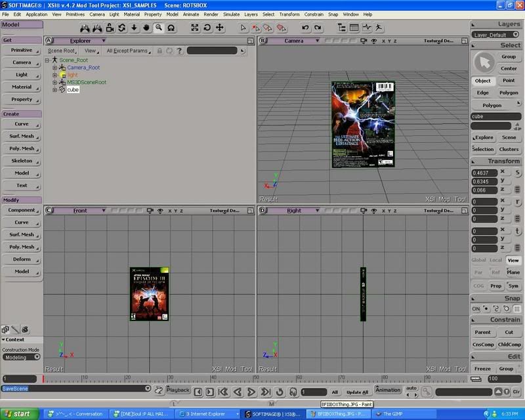Viewport: 525px width, 420px height.
Task: Select the pan hand tool
Action: click(146, 28)
